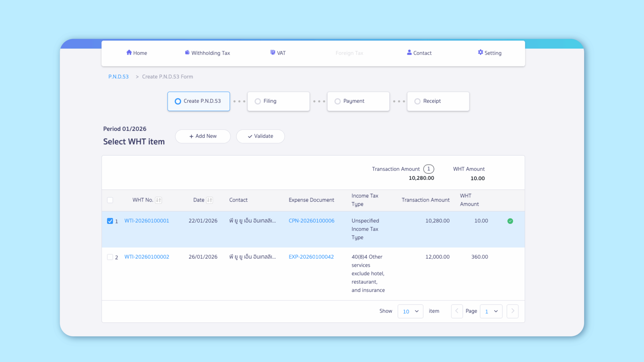Click the VAT document icon
Screen dimensions: 644x362
point(273,52)
